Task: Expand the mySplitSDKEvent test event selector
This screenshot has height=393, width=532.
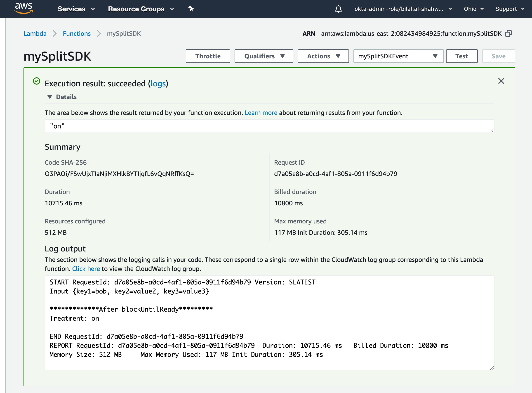Action: click(398, 56)
